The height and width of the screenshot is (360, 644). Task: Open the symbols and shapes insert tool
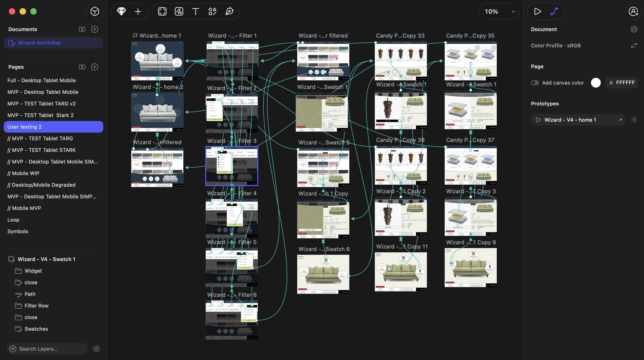[212, 11]
